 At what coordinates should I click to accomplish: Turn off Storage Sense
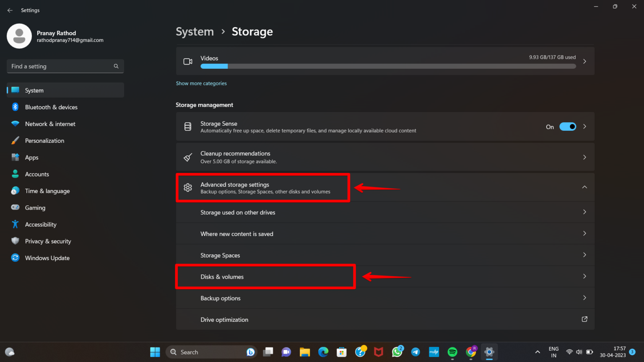(x=568, y=126)
